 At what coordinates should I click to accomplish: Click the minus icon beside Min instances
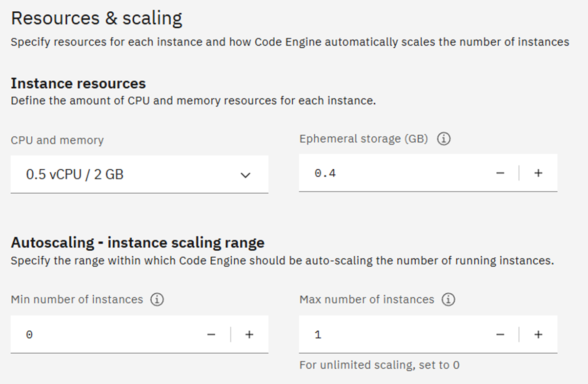pyautogui.click(x=211, y=334)
